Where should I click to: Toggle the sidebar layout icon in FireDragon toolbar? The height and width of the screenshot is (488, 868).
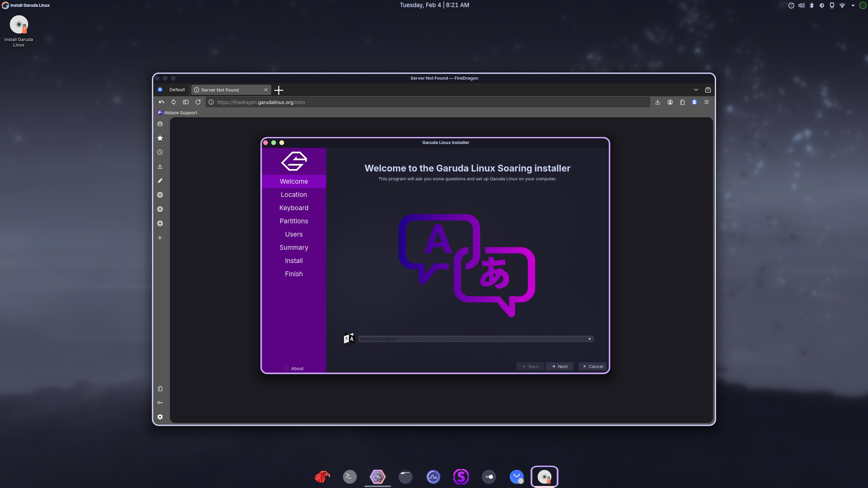click(x=186, y=102)
